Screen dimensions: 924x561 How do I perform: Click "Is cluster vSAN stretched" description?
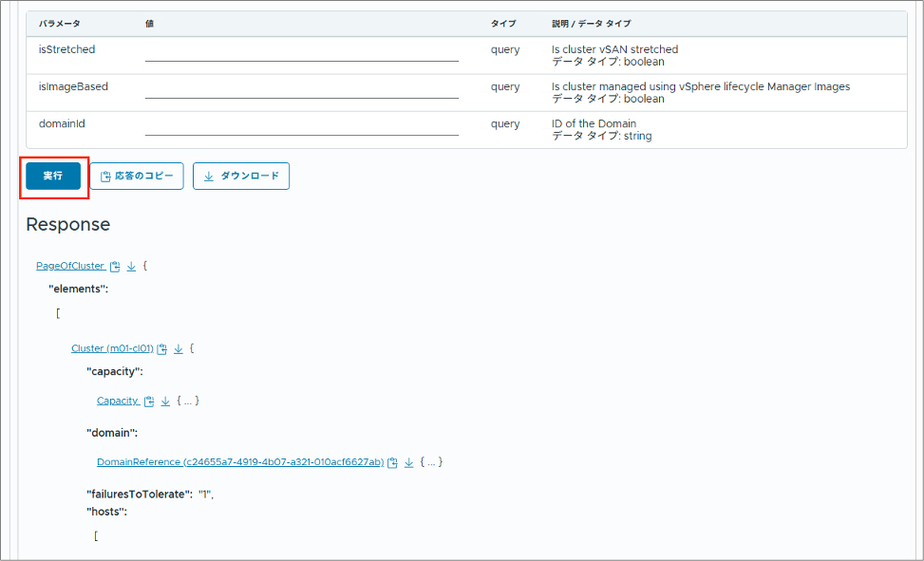click(614, 49)
